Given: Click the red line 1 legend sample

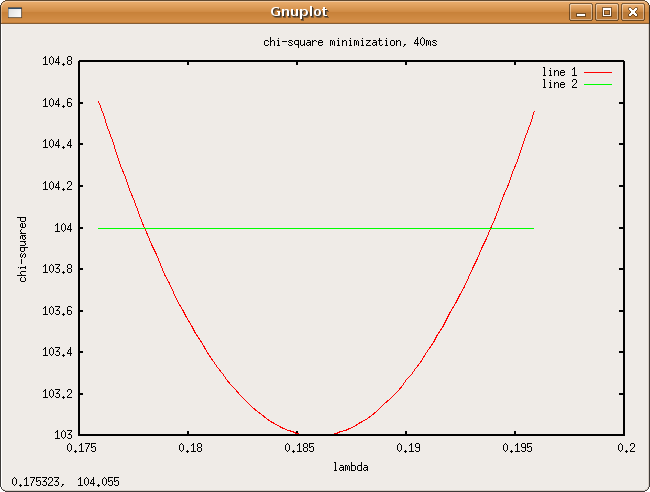Looking at the screenshot, I should coord(598,73).
